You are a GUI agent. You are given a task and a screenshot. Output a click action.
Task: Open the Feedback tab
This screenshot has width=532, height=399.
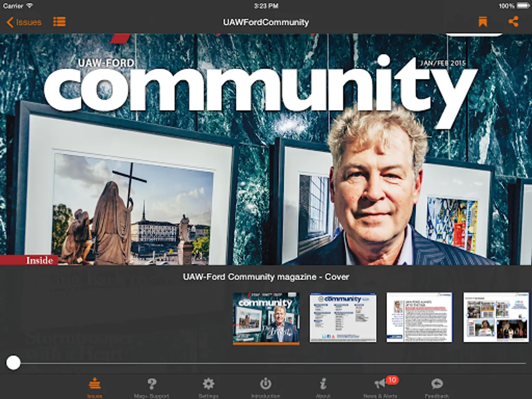[x=437, y=388]
